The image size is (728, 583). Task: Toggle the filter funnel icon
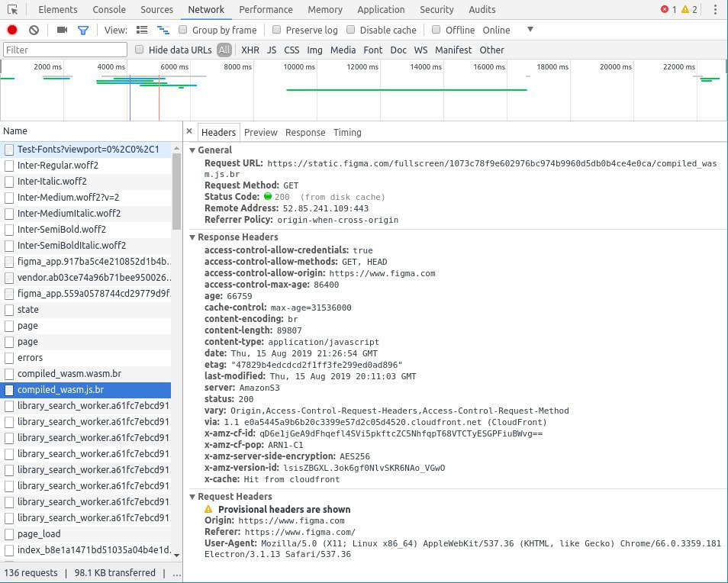click(83, 30)
